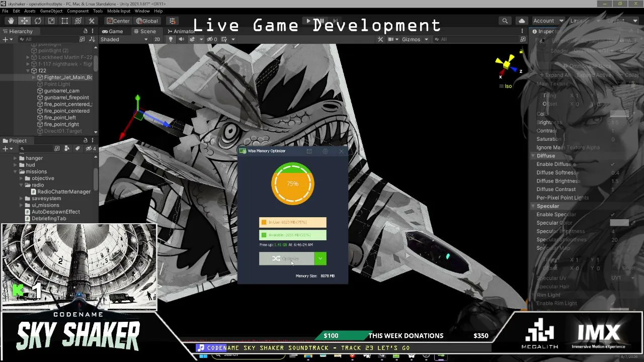The image size is (644, 362).
Task: Click the 75% memory usage gauge
Action: (x=293, y=184)
